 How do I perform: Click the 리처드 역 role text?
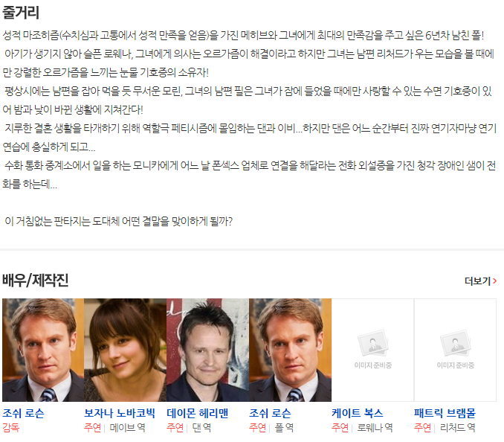pos(457,428)
